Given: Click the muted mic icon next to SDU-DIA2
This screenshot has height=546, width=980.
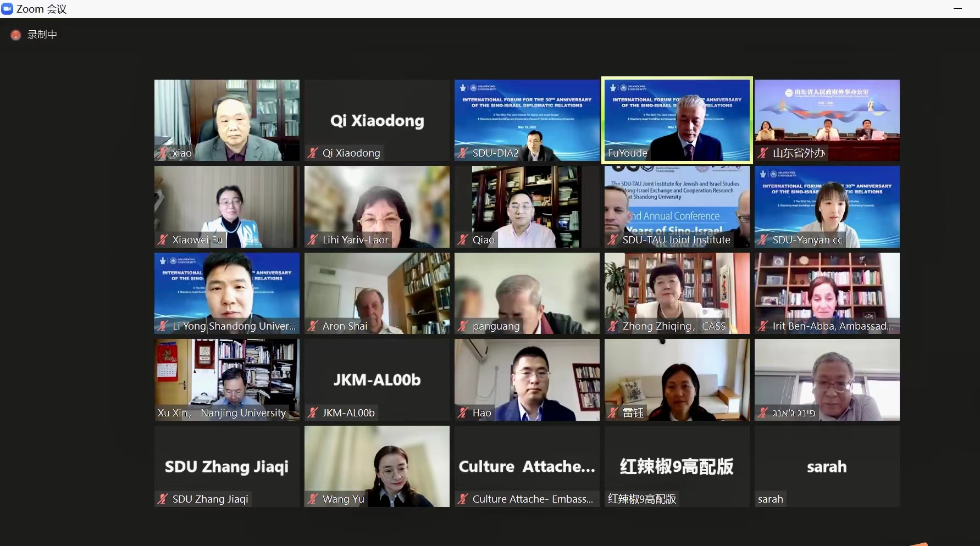Looking at the screenshot, I should 463,153.
